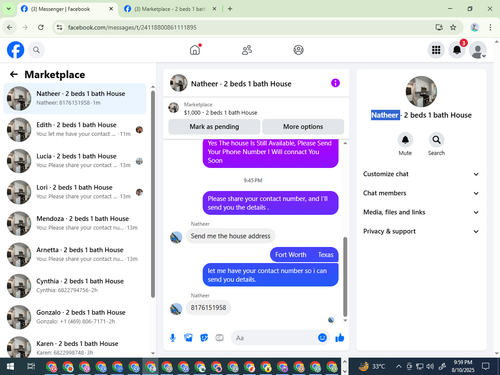Click the 'Send me the house address' message
The height and width of the screenshot is (375, 500).
click(x=230, y=236)
